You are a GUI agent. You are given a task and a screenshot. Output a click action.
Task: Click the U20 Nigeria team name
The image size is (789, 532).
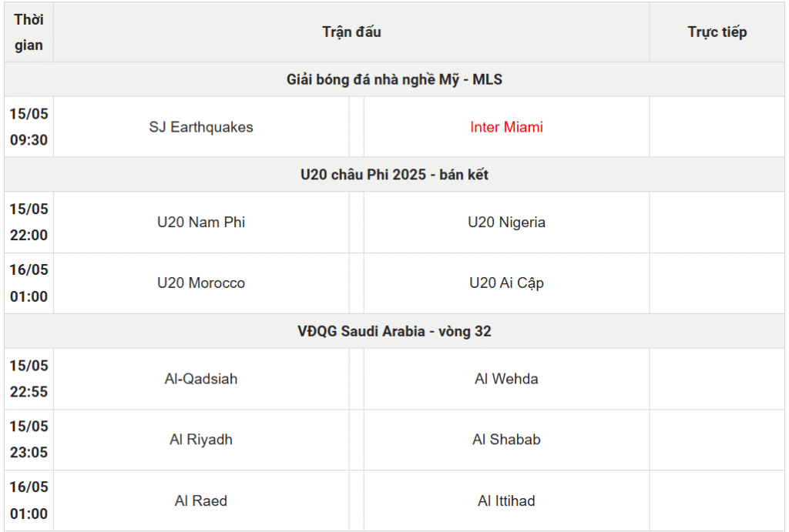[x=506, y=223]
